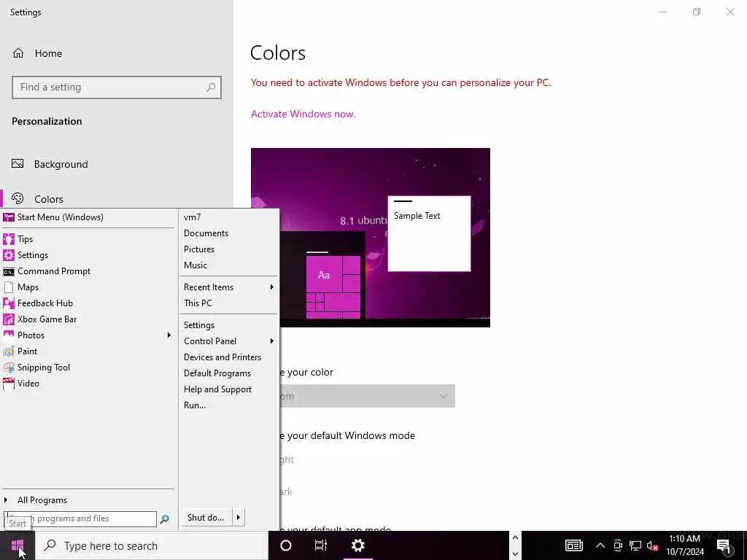Click Activate Windows now link
The width and height of the screenshot is (747, 560).
(303, 114)
